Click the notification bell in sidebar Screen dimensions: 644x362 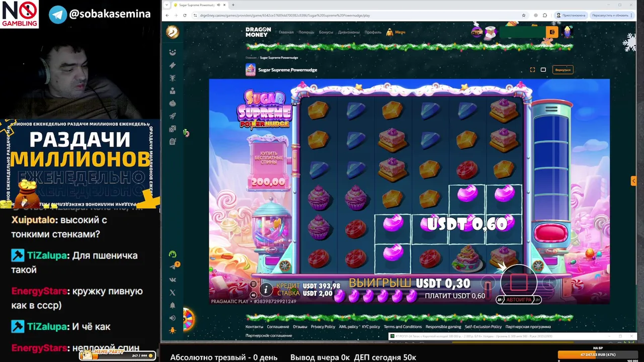(x=173, y=305)
